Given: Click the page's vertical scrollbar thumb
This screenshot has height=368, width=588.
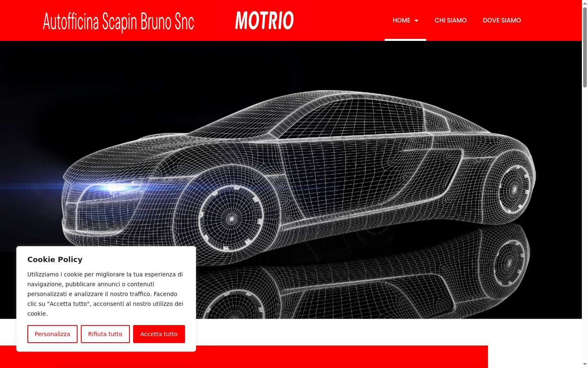Looking at the screenshot, I should point(585,47).
